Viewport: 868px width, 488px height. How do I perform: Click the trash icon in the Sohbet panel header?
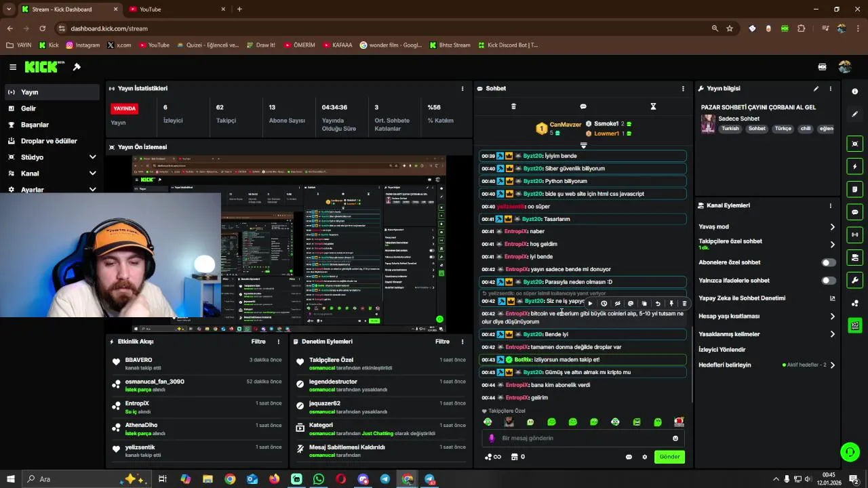pos(513,106)
